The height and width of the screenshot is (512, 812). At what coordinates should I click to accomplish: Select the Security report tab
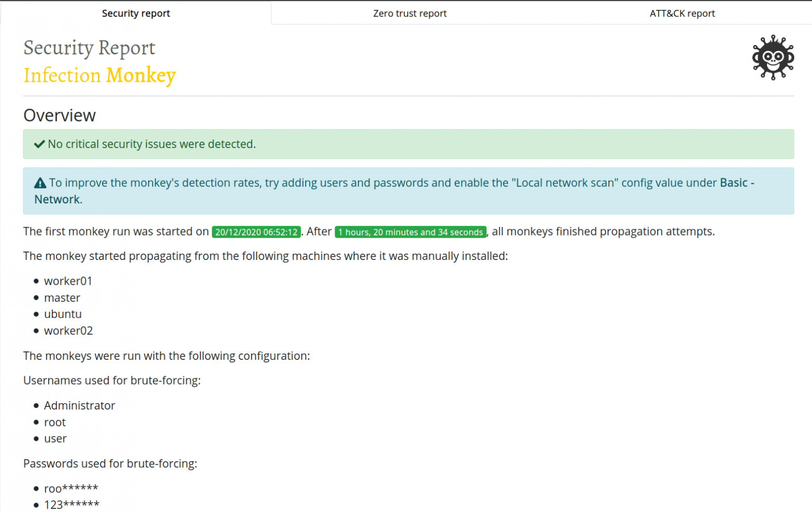pos(135,13)
